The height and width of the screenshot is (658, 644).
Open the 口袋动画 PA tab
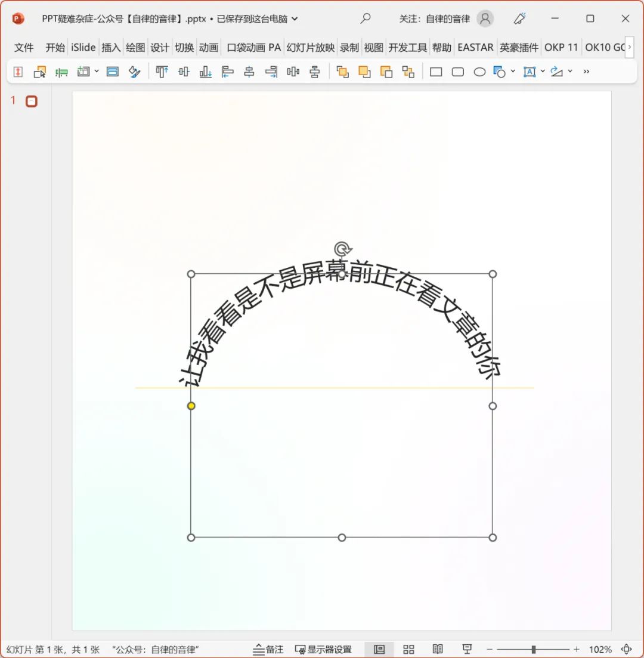(x=254, y=47)
